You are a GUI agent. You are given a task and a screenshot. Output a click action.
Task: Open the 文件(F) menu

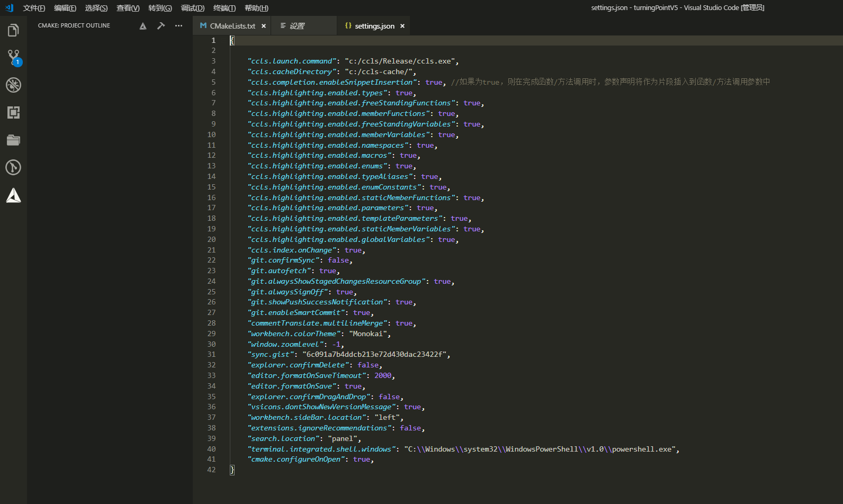tap(34, 8)
